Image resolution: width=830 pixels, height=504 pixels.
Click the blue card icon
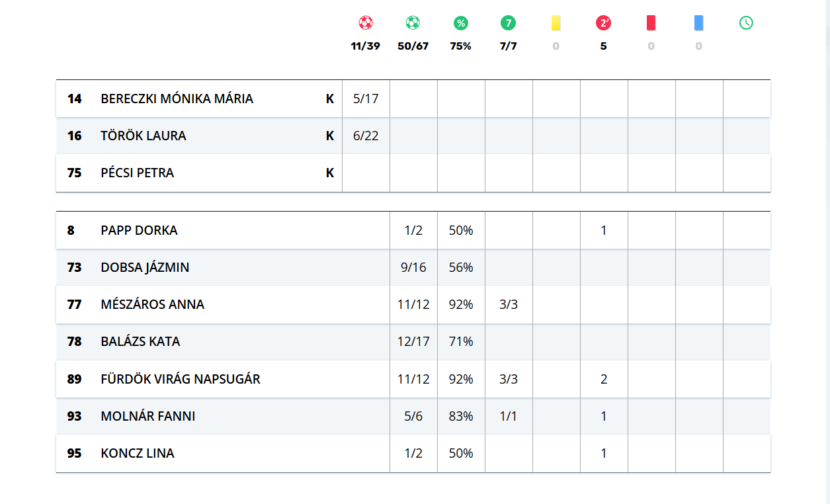click(698, 23)
